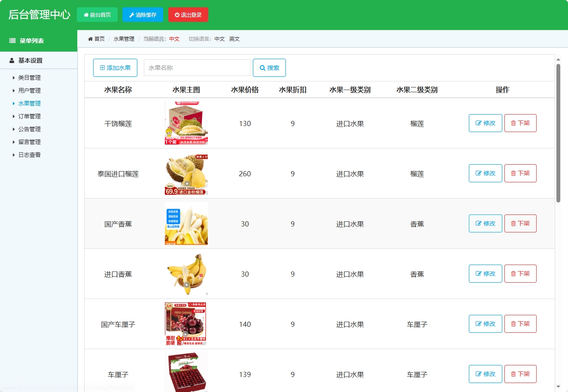Click 修改 for 干饶榴莲 row
The height and width of the screenshot is (392, 568).
(485, 123)
